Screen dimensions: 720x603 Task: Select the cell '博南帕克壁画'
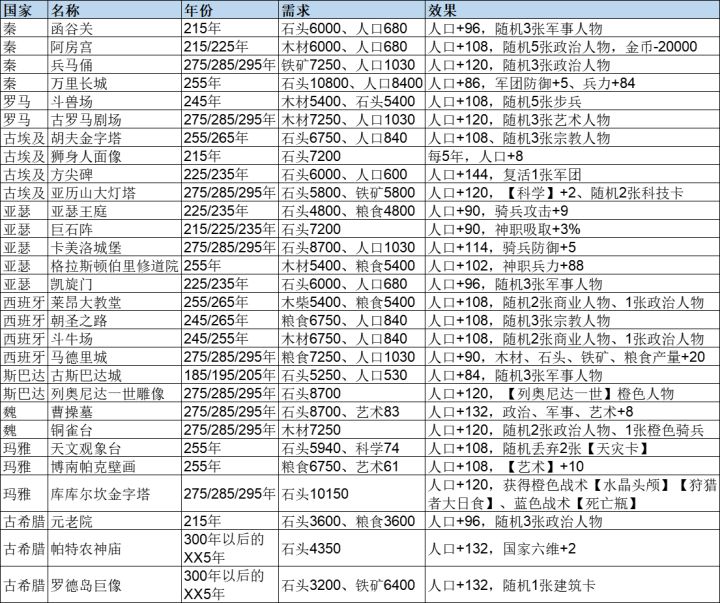(114, 467)
